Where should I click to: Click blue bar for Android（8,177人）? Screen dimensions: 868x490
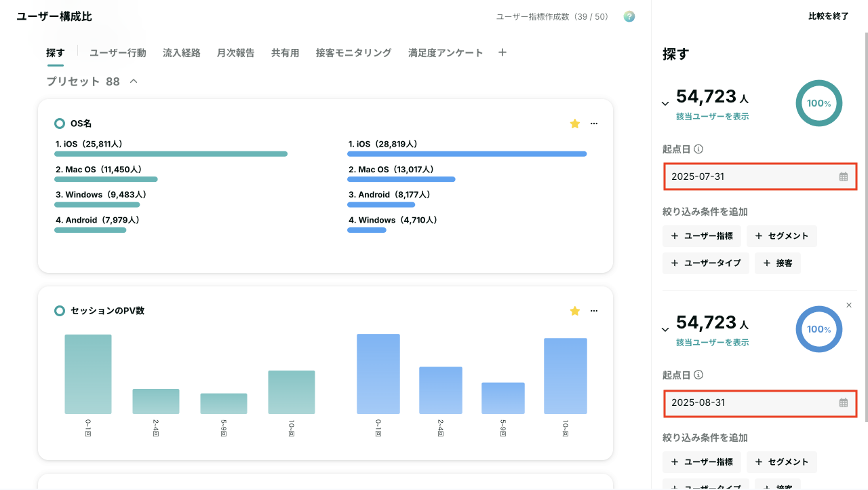click(381, 204)
